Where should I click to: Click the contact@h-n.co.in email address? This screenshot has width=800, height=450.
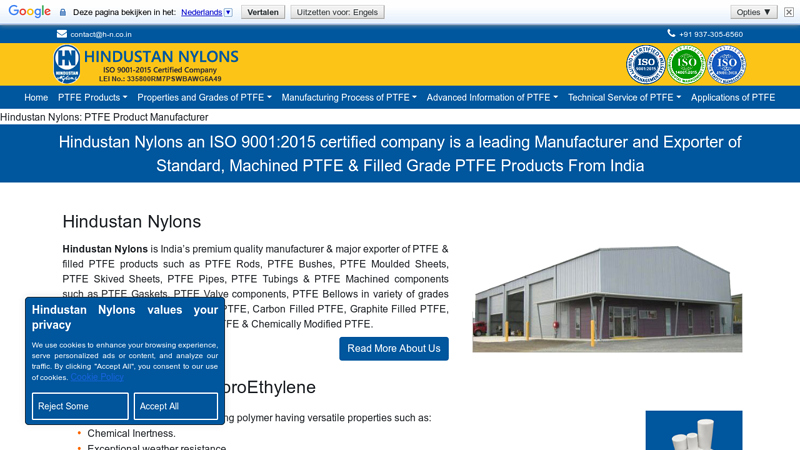coord(101,34)
